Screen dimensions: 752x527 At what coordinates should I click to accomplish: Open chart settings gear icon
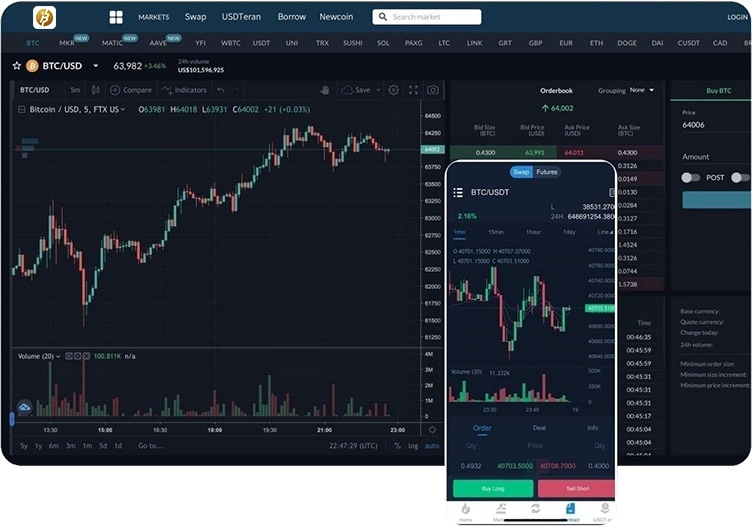(393, 90)
